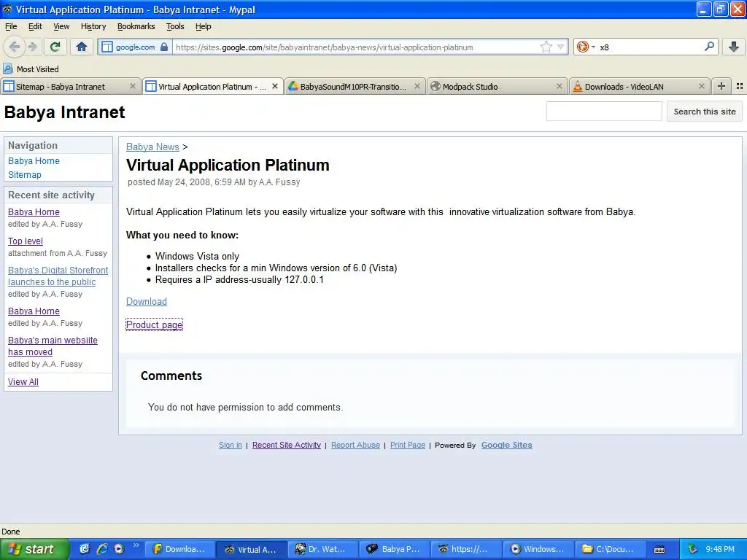The height and width of the screenshot is (560, 747).
Task: Click the on-screen keyboard tray icon
Action: coord(659,550)
